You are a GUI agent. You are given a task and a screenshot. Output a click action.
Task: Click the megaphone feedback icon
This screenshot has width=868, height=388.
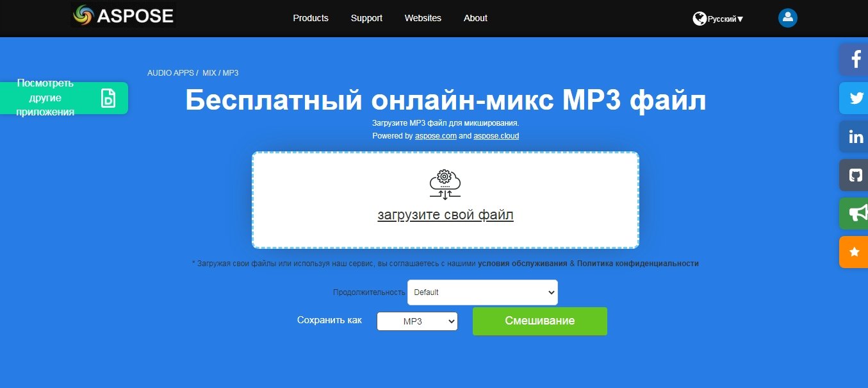click(x=855, y=214)
